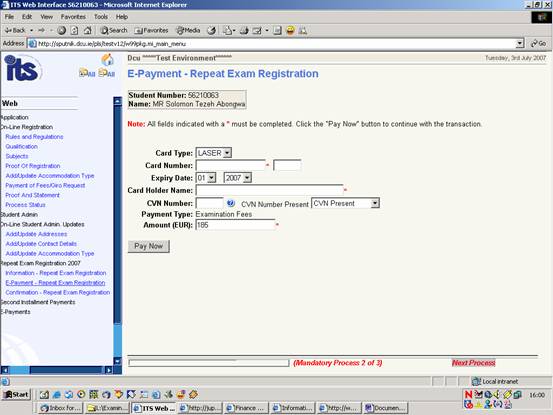Click the Card Holder Name input field
The width and height of the screenshot is (553, 415).
[x=269, y=190]
